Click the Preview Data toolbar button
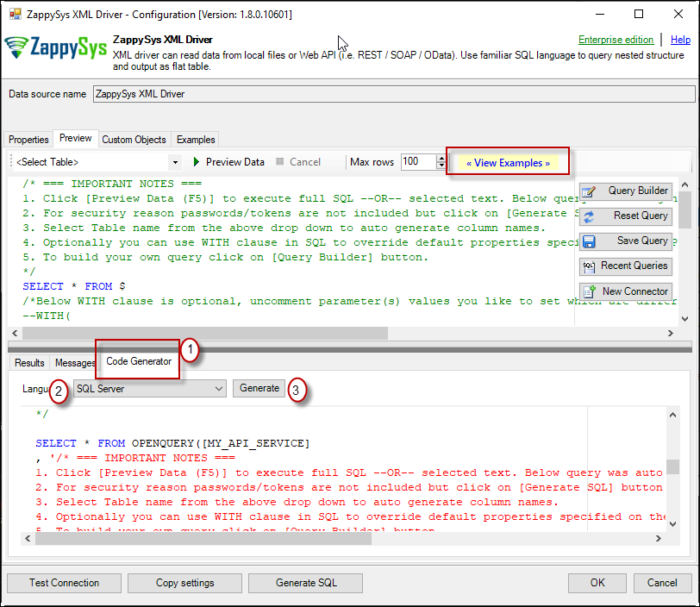Screen dimensions: 700x607 pos(229,162)
